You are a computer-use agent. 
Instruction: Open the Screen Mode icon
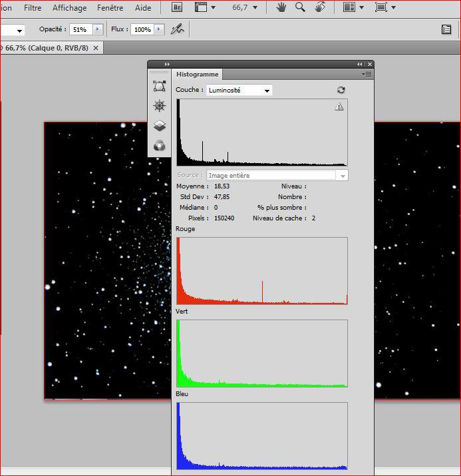click(381, 7)
